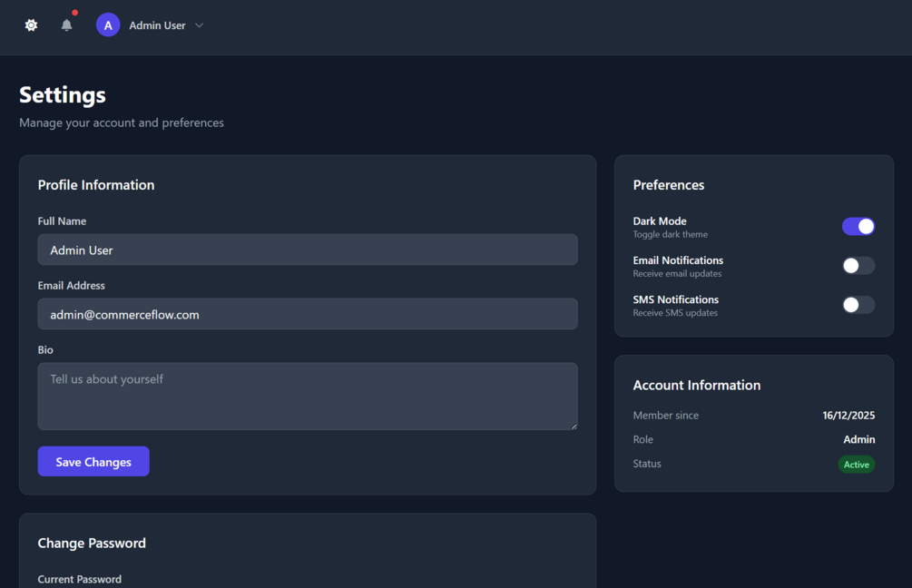Grab the Bio textarea resize handle
The width and height of the screenshot is (912, 588).
tap(574, 426)
